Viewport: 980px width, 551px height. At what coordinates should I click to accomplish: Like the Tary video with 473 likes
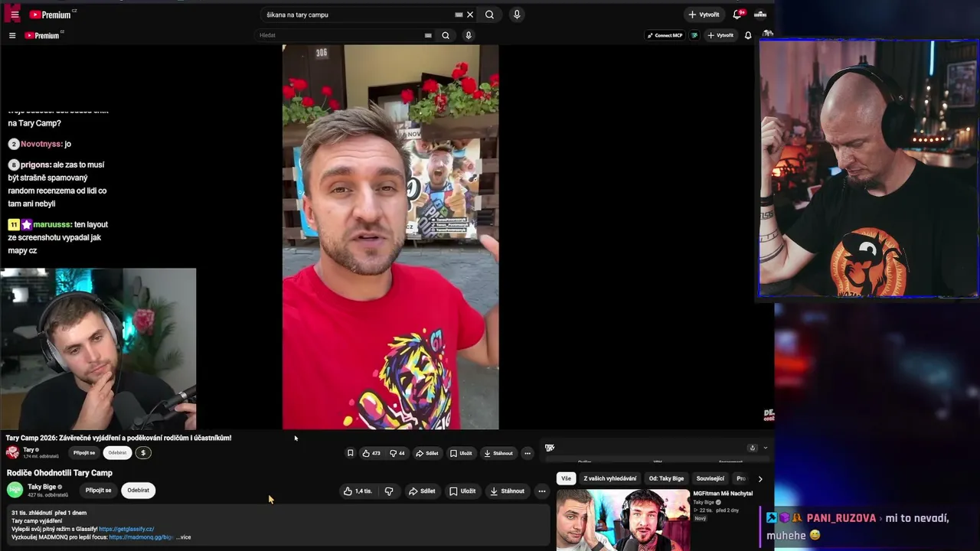coord(371,453)
